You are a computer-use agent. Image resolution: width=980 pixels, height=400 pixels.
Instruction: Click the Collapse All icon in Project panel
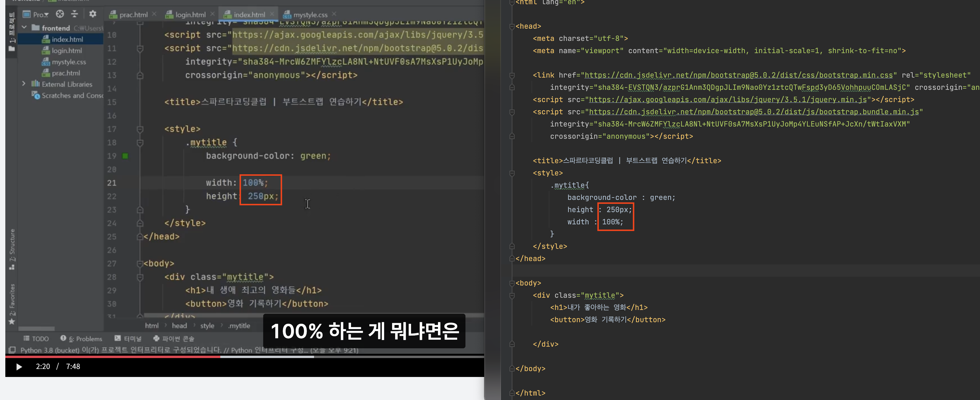[x=75, y=14]
